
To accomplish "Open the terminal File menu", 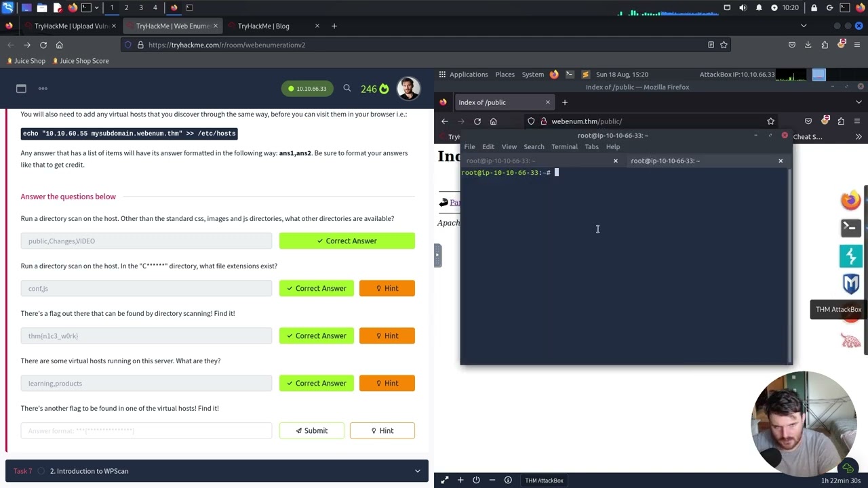I will tap(469, 147).
